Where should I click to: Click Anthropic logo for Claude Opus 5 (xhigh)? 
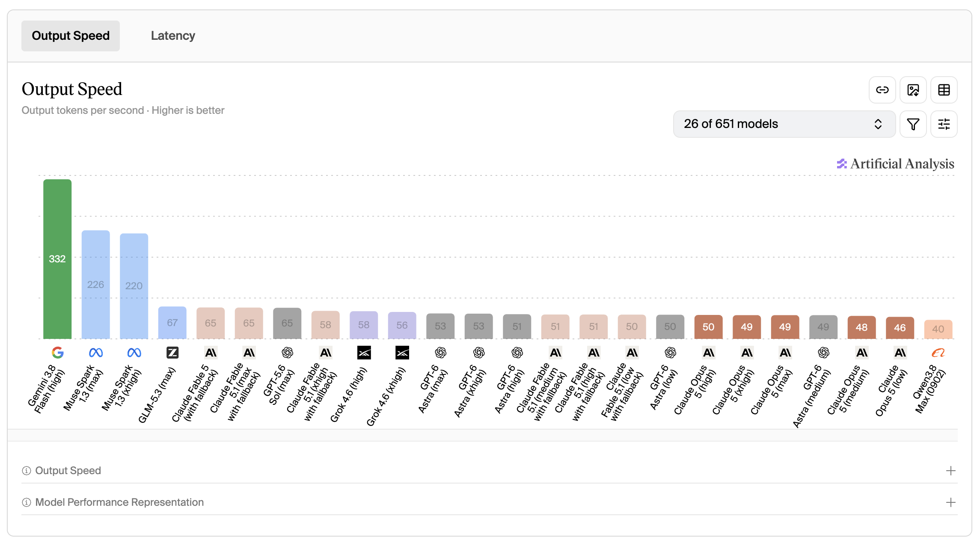click(747, 353)
